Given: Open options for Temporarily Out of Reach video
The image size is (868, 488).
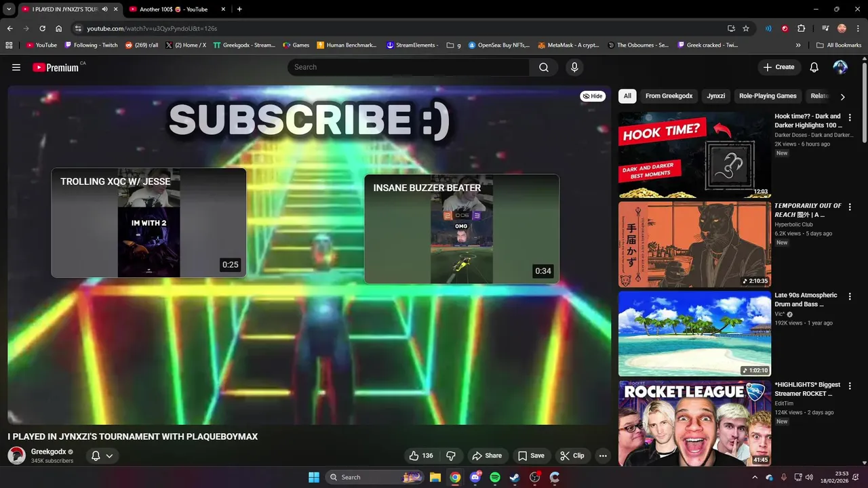Looking at the screenshot, I should coord(850,207).
